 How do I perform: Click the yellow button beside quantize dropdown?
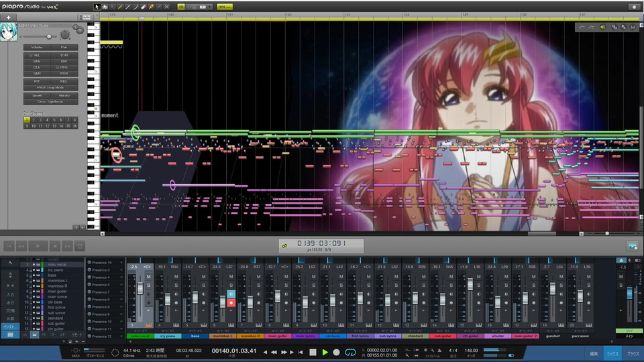point(225,7)
